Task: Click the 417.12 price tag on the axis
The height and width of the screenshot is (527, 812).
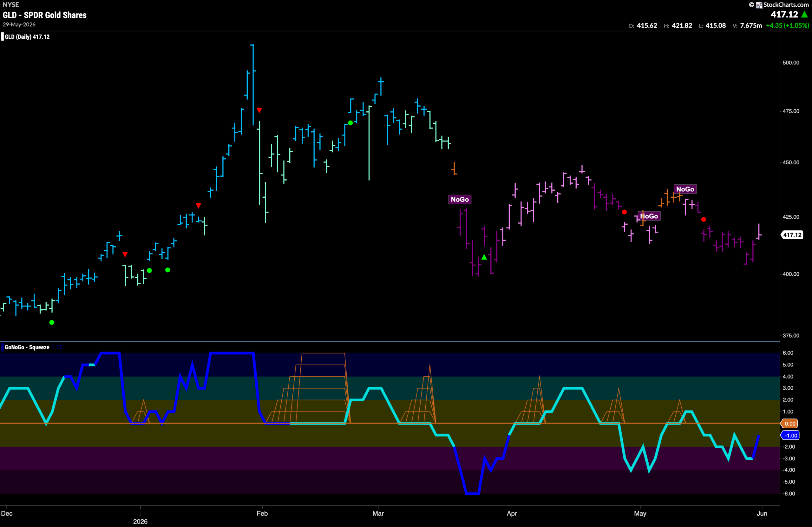Action: (x=792, y=235)
